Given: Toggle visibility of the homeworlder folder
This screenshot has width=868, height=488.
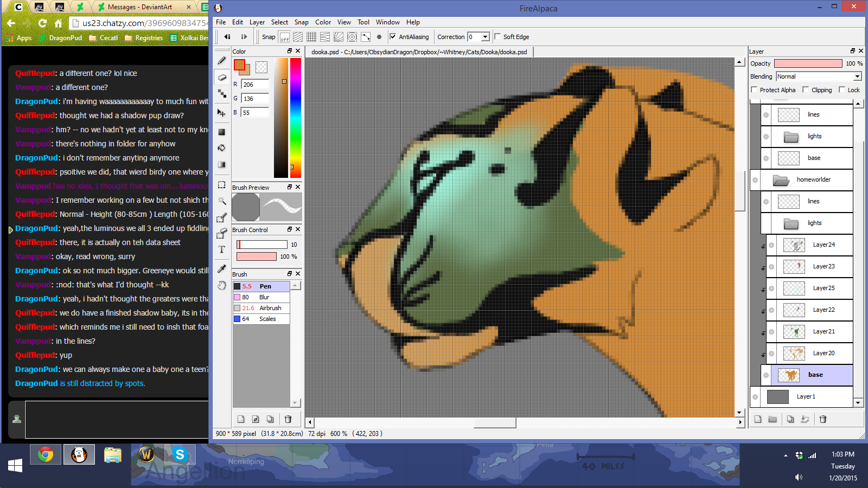Looking at the screenshot, I should tap(755, 180).
